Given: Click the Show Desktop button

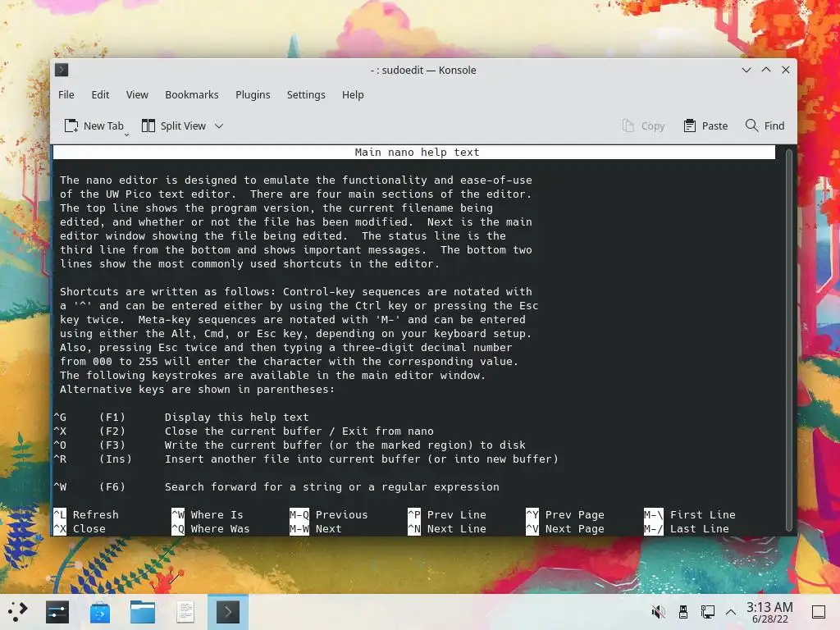Looking at the screenshot, I should (x=819, y=612).
